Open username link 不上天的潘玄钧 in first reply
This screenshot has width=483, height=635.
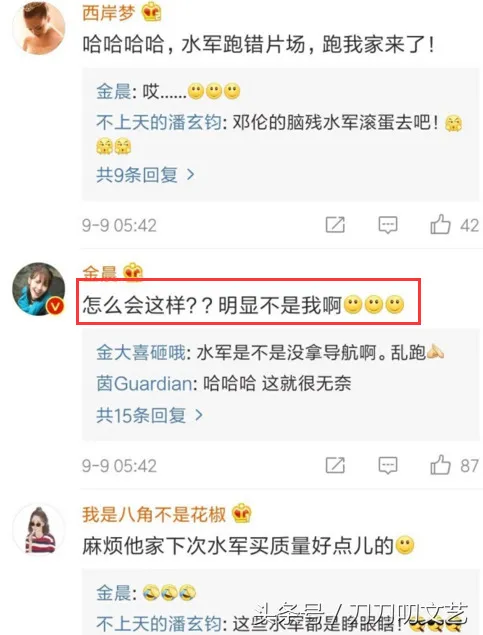159,122
